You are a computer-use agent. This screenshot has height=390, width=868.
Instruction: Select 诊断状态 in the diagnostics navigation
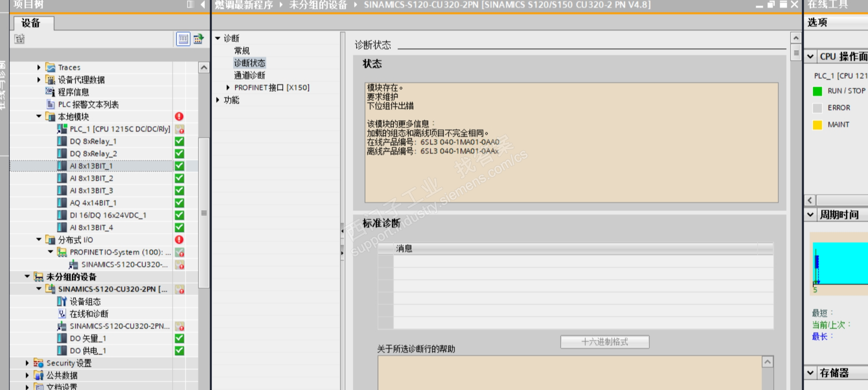pyautogui.click(x=250, y=63)
